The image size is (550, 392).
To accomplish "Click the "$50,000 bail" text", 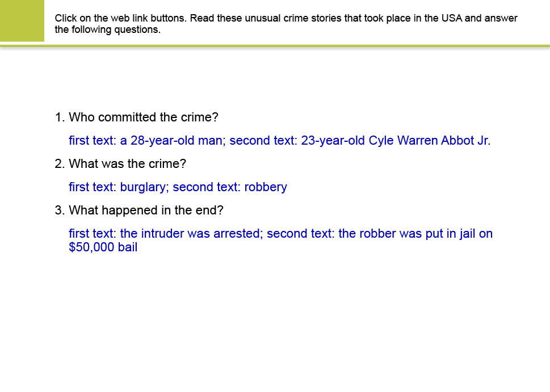I will [103, 247].
